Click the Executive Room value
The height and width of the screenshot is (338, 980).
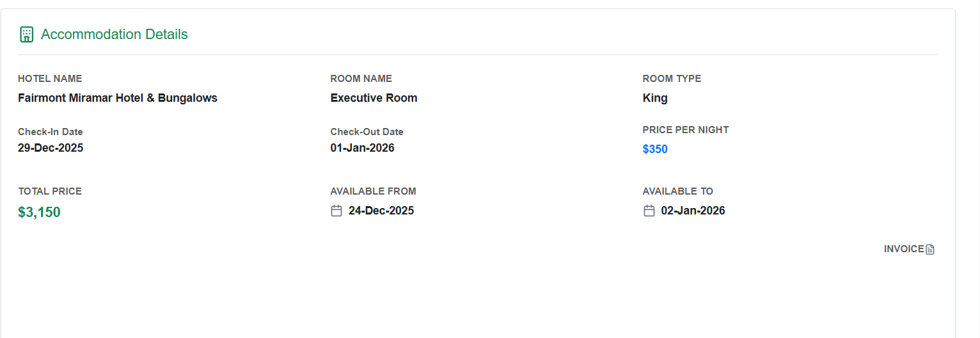374,98
